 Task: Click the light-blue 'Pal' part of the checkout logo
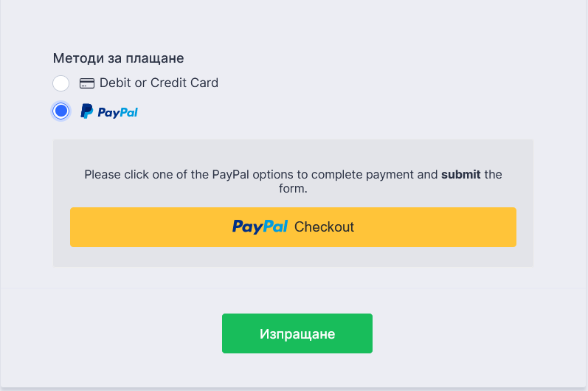pyautogui.click(x=275, y=227)
